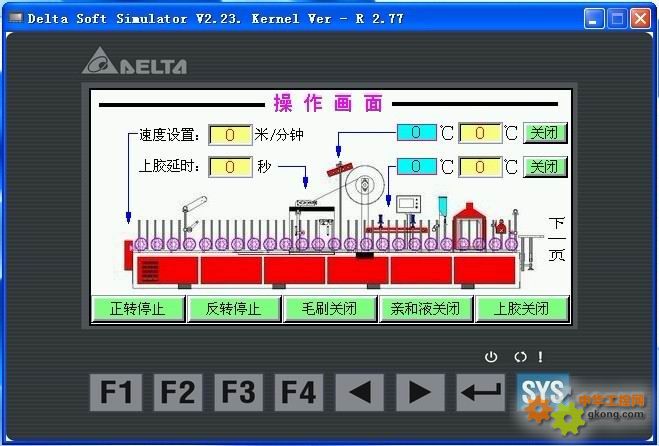Click the Enter return-arrow key
Image resolution: width=659 pixels, height=446 pixels.
[480, 392]
